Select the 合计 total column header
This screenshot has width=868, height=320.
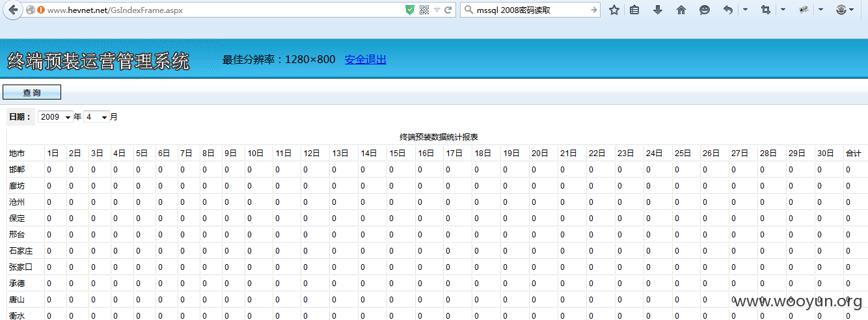coord(854,153)
